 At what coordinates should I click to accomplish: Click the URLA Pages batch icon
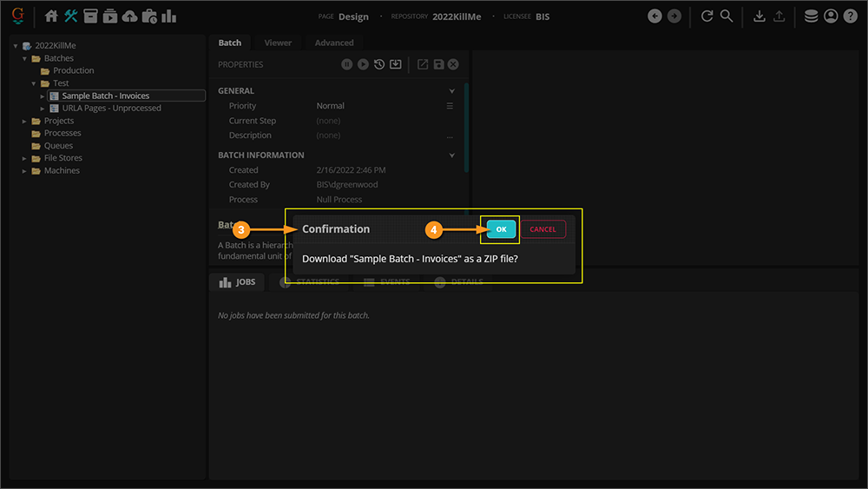[54, 109]
